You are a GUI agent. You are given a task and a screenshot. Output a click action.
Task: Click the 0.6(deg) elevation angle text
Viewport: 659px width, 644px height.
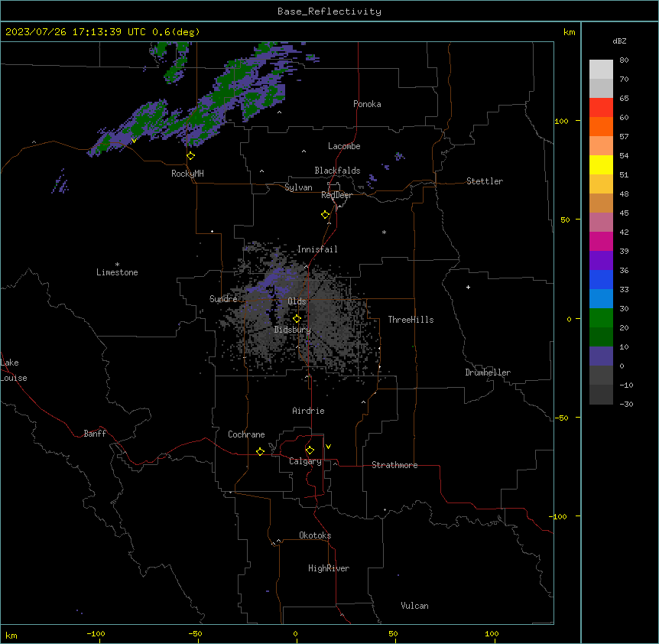176,32
